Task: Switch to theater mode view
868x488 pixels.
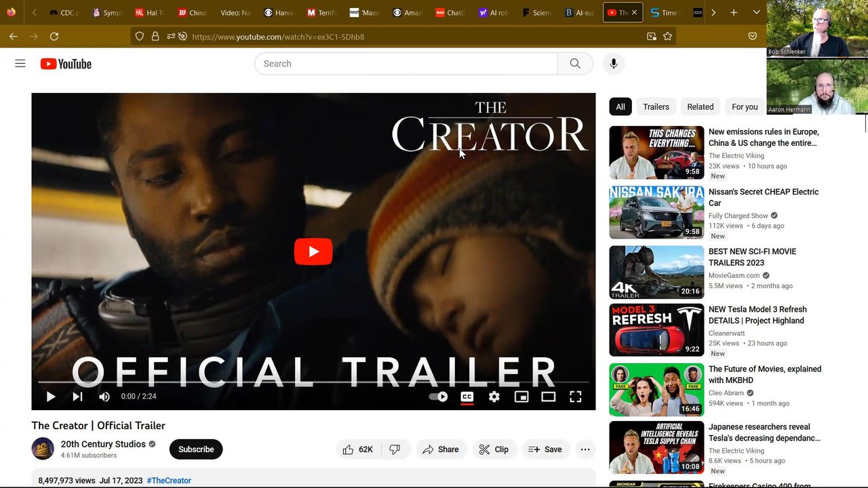Action: click(x=548, y=397)
